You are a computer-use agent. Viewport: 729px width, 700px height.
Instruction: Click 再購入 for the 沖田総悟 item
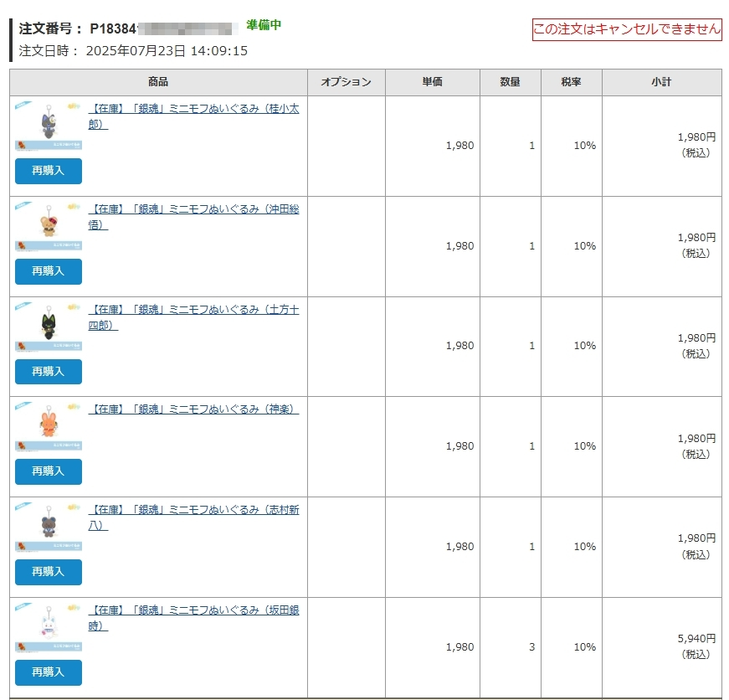tap(49, 271)
